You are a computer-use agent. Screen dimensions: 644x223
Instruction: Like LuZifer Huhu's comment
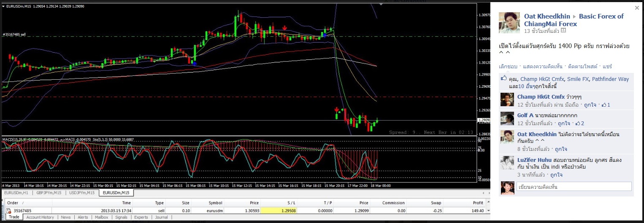point(557,175)
